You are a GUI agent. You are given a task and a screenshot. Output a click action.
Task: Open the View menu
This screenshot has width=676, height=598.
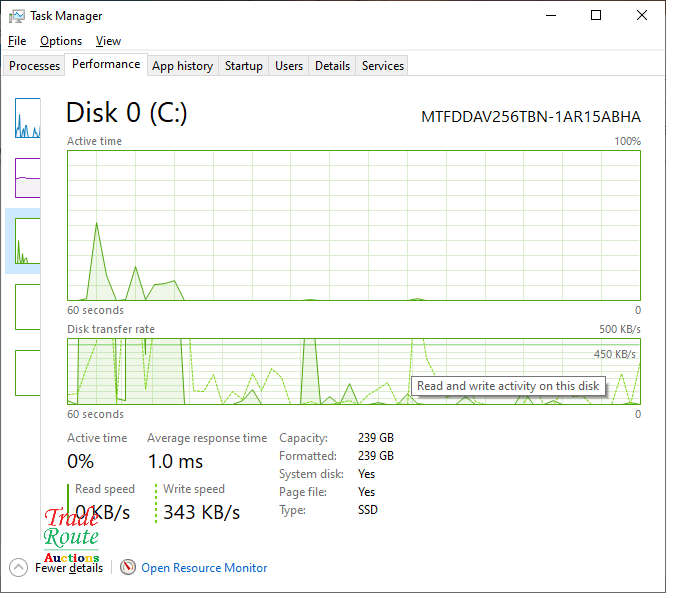108,41
